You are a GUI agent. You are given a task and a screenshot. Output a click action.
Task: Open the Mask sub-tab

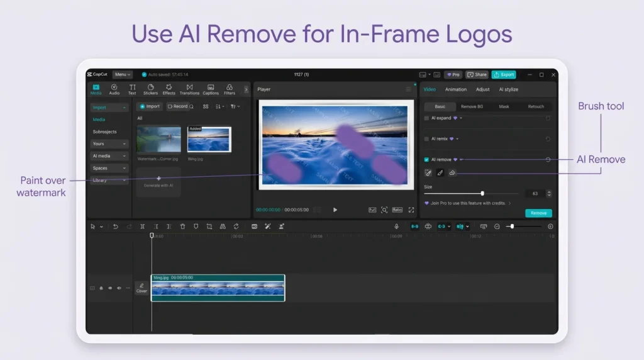504,106
